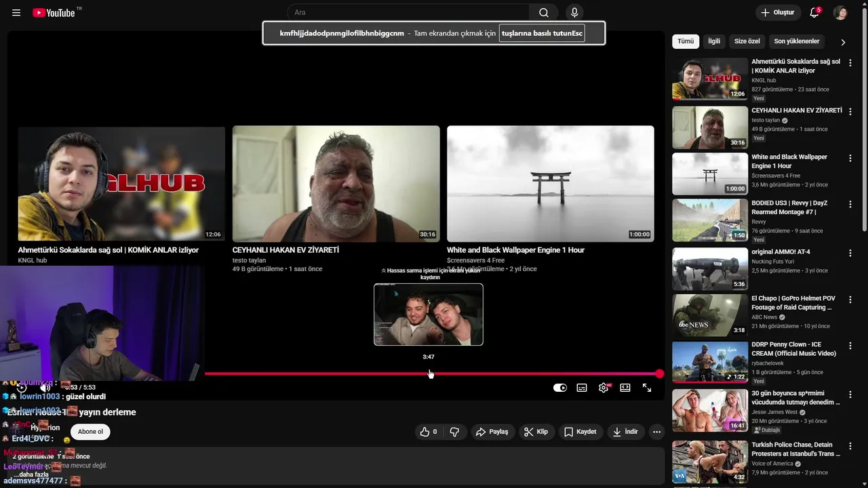
Task: Click the Klip scissors button
Action: tap(536, 432)
